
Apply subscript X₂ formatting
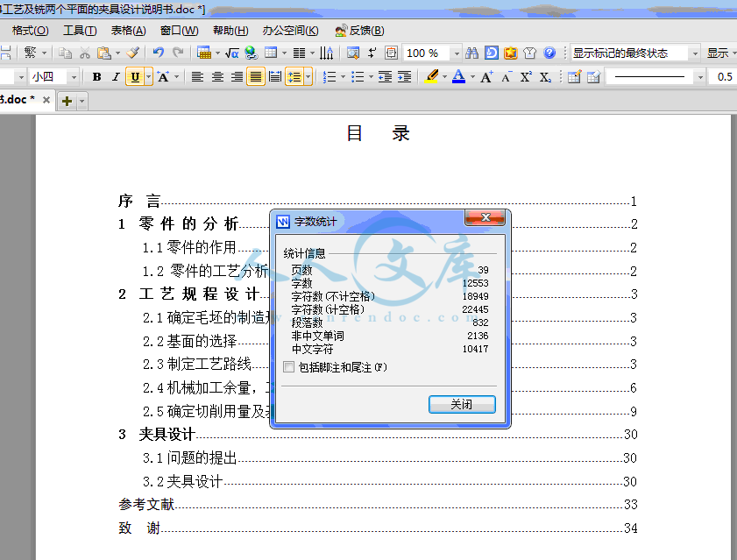click(545, 76)
